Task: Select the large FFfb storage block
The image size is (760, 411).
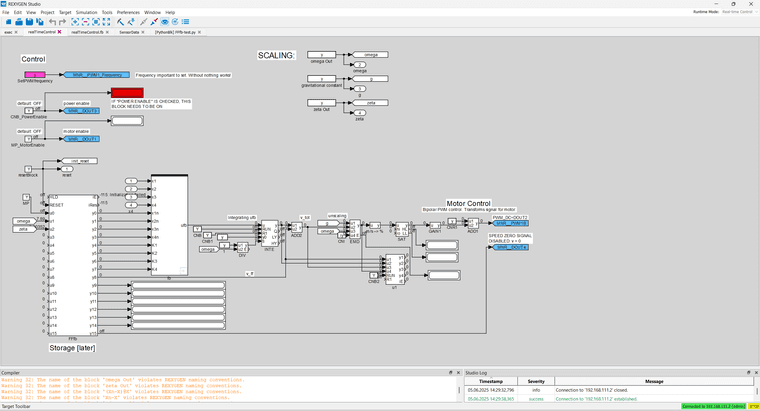Action: point(73,266)
